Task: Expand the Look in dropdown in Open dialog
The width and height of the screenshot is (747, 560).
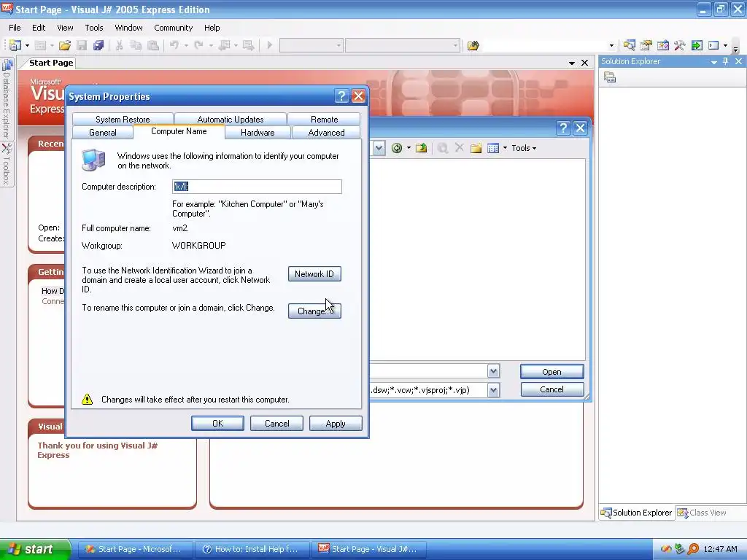Action: 379,148
